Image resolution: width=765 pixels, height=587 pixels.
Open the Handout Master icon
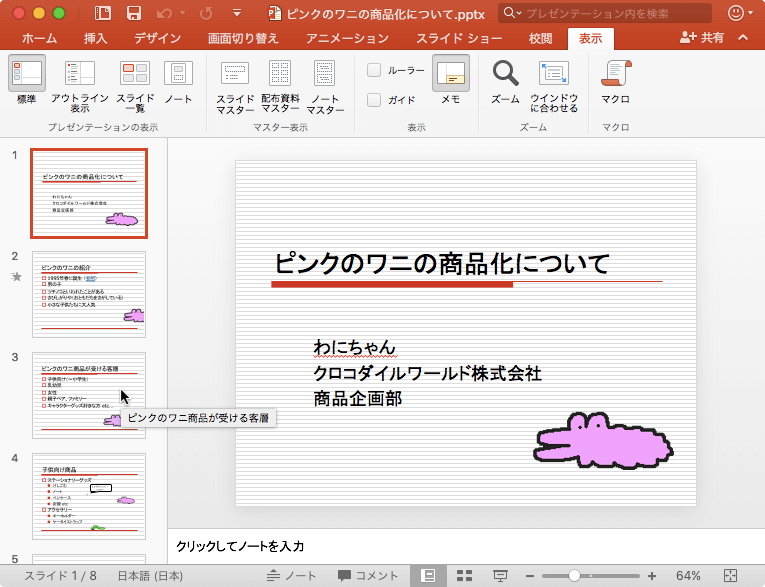[280, 74]
